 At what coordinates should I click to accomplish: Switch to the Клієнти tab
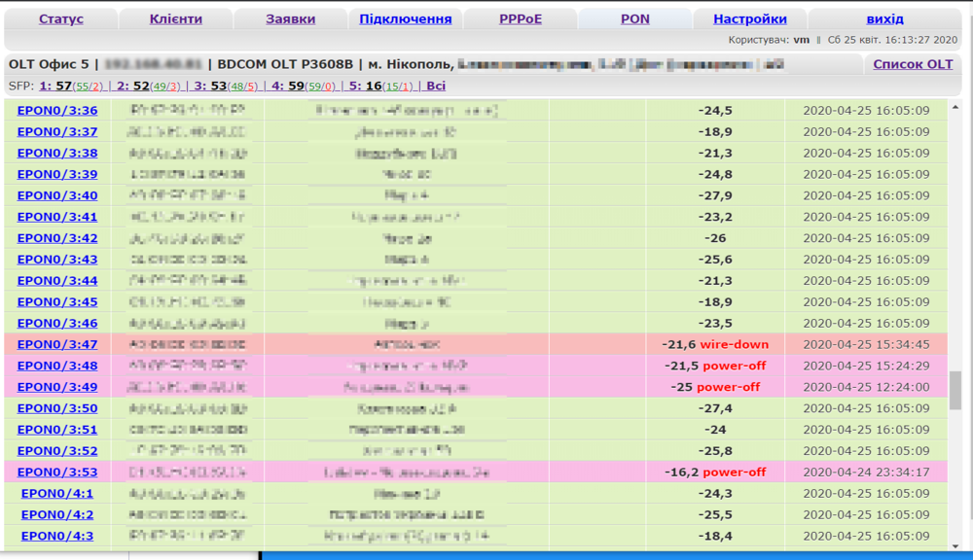[x=176, y=19]
